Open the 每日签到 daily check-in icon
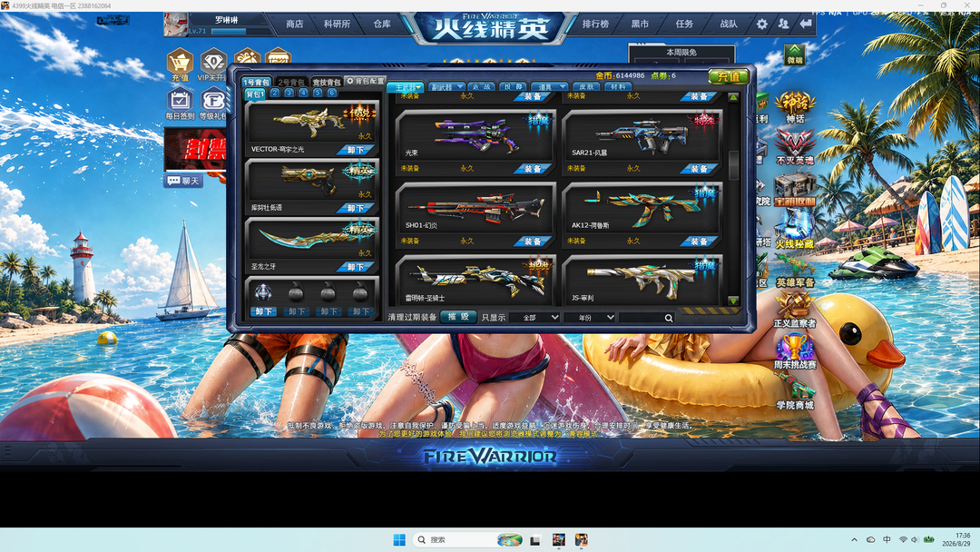Viewport: 980px width, 552px height. tap(180, 102)
